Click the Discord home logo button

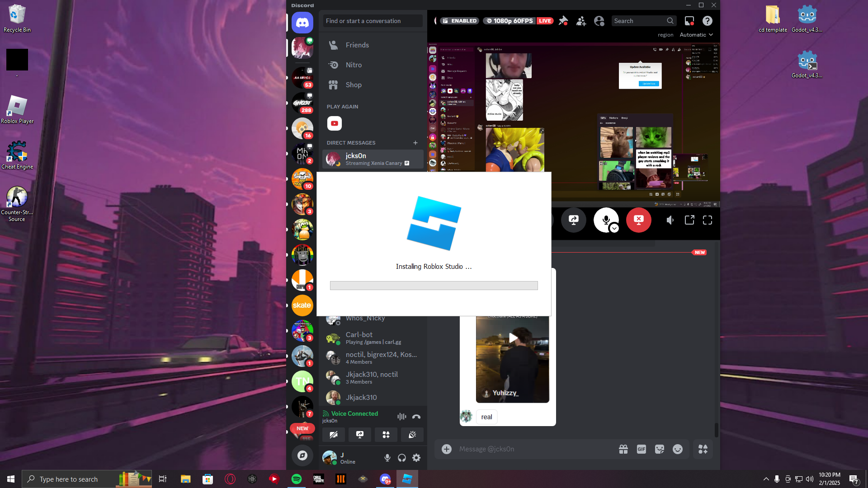(x=302, y=22)
